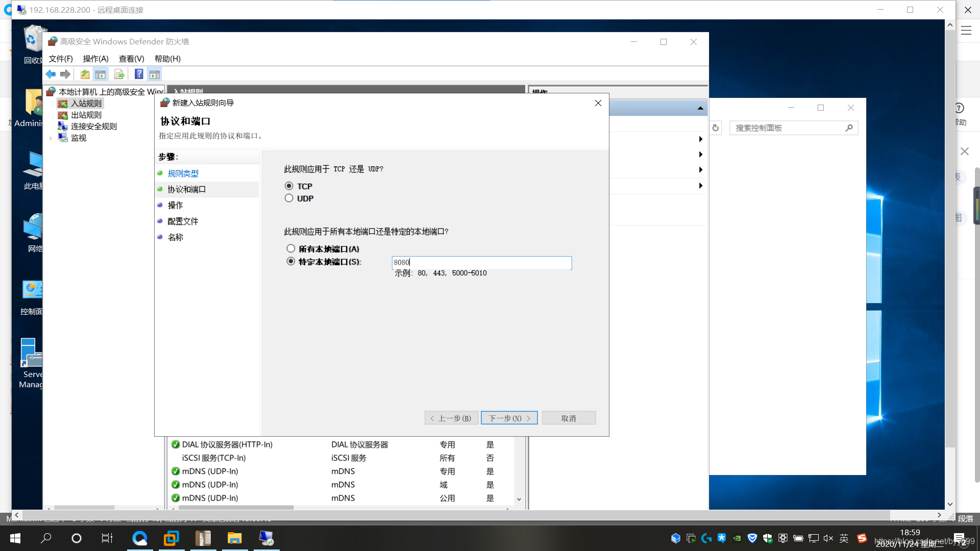Close the 新建入站规则向导 dialog
Image resolution: width=980 pixels, height=551 pixels.
pyautogui.click(x=598, y=103)
